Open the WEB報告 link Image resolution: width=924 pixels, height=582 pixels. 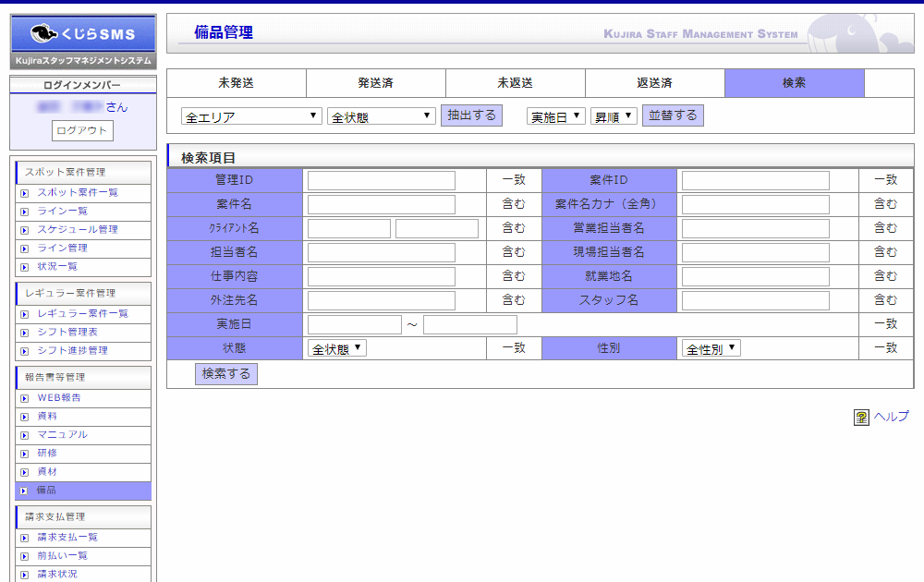59,397
